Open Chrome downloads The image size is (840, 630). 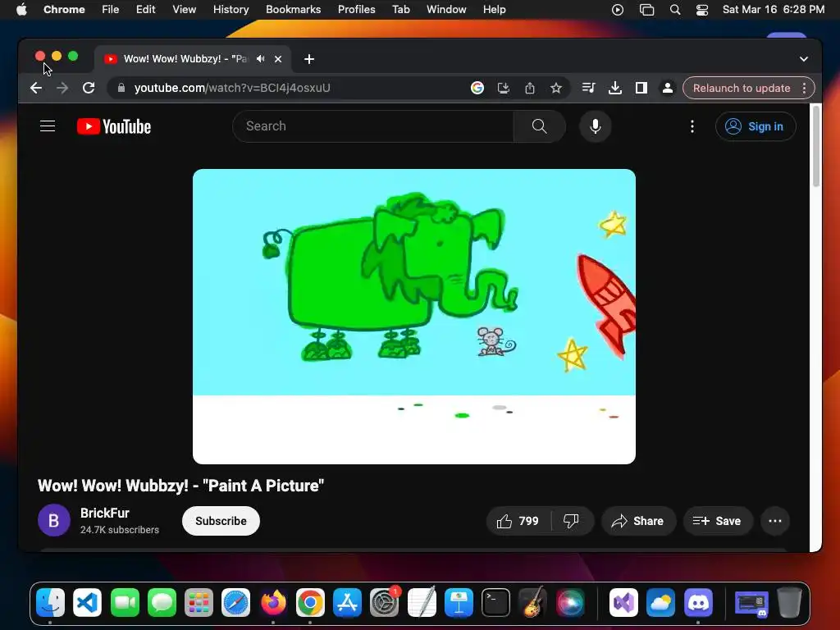615,88
